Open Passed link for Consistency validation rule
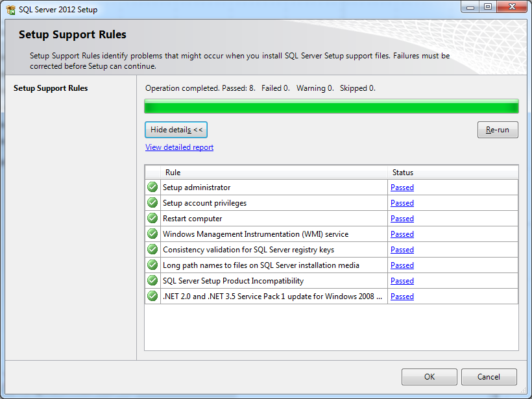The width and height of the screenshot is (532, 399). (x=402, y=250)
